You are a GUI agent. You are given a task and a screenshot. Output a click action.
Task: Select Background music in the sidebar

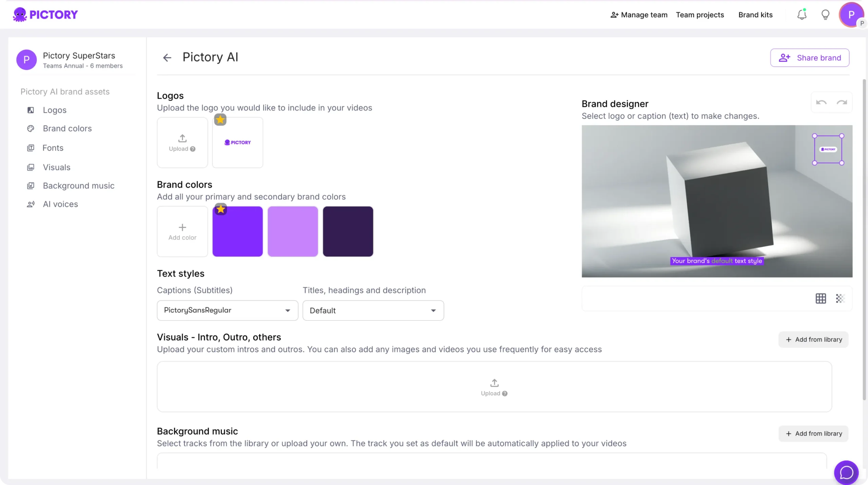78,186
